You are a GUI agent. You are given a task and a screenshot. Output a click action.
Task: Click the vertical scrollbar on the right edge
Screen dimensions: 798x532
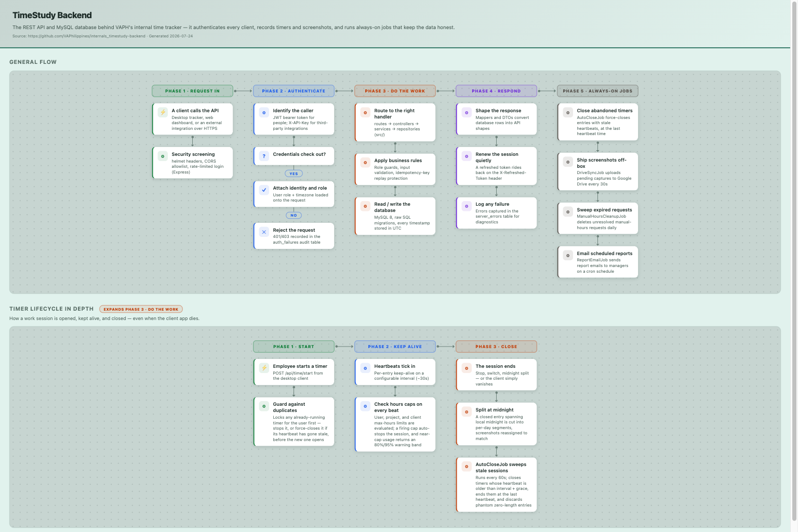point(794,260)
